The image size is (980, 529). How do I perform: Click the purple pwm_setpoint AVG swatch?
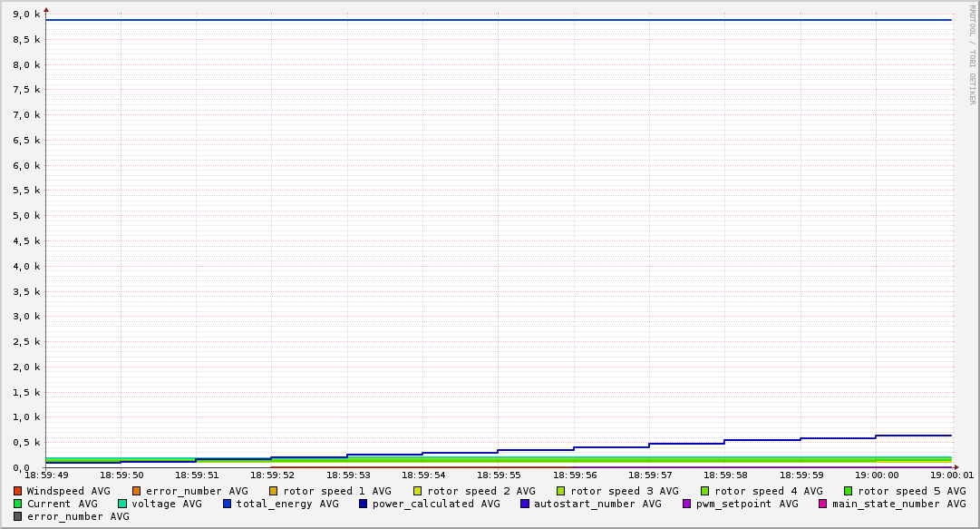tap(686, 504)
